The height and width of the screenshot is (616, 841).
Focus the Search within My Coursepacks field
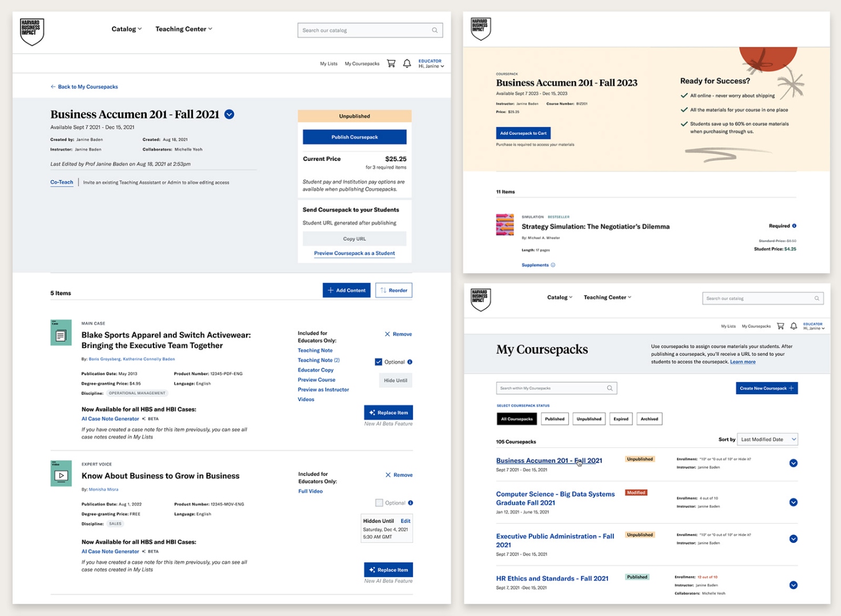coord(557,388)
